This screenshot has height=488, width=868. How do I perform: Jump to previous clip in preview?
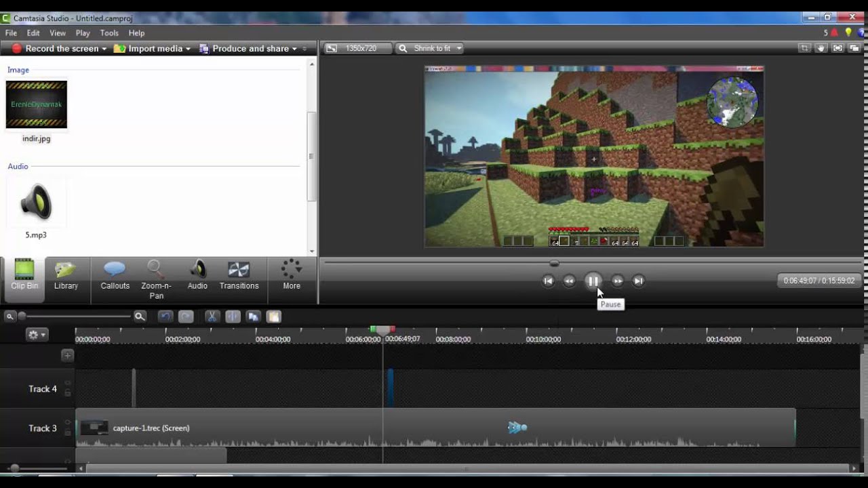click(549, 281)
